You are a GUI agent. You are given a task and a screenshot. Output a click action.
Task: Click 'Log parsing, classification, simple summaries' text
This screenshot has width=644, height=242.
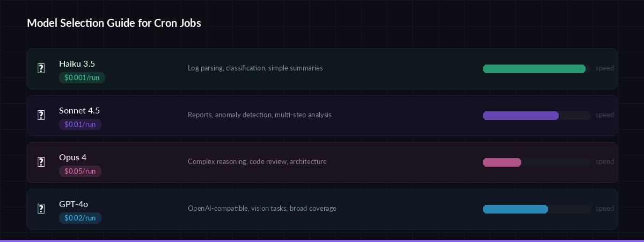tap(255, 68)
